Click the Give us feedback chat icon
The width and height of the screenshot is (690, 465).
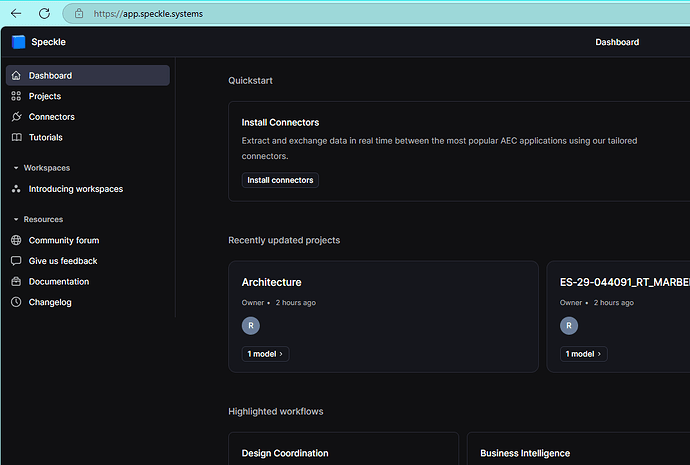[16, 261]
